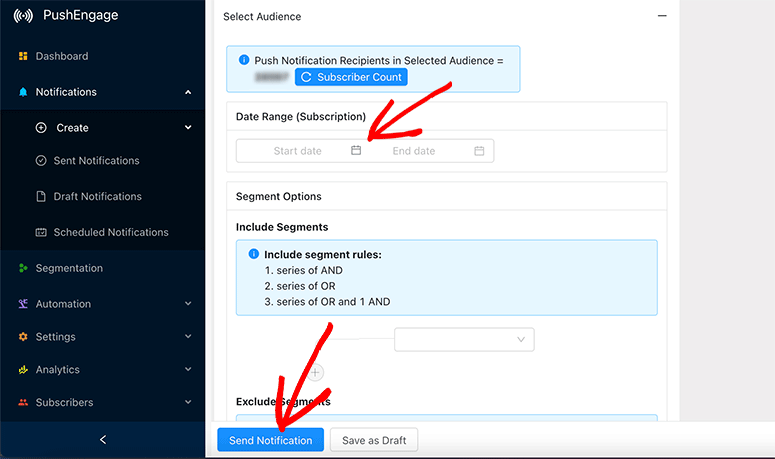Screen dimensions: 775x459
Task: Collapse the Notifications menu chevron
Action: tap(188, 92)
